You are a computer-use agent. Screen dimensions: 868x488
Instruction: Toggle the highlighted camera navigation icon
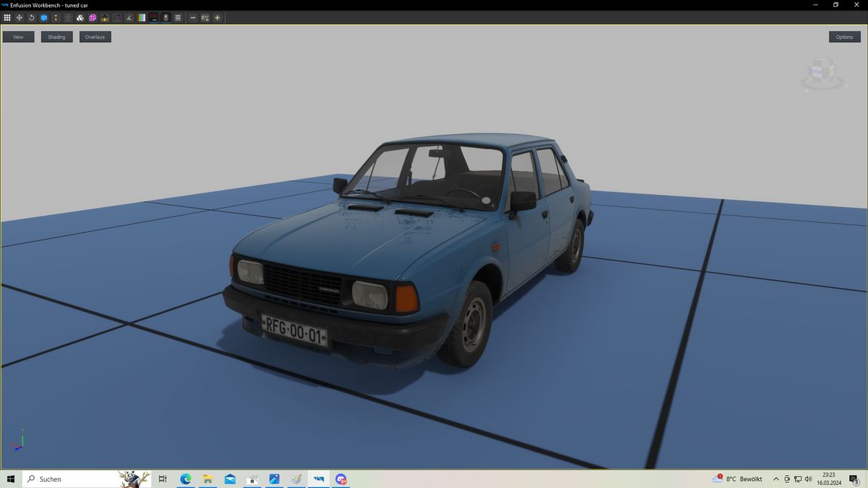(x=167, y=17)
